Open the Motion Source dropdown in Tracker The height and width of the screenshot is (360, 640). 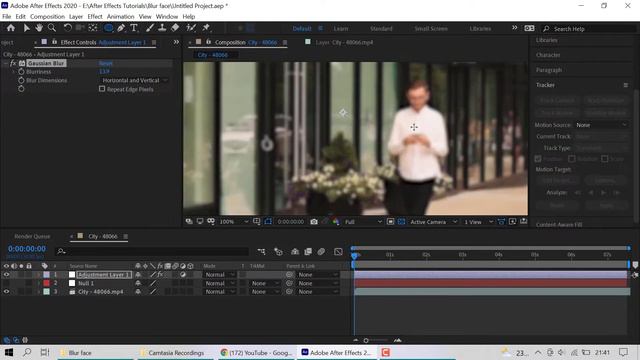(x=601, y=125)
